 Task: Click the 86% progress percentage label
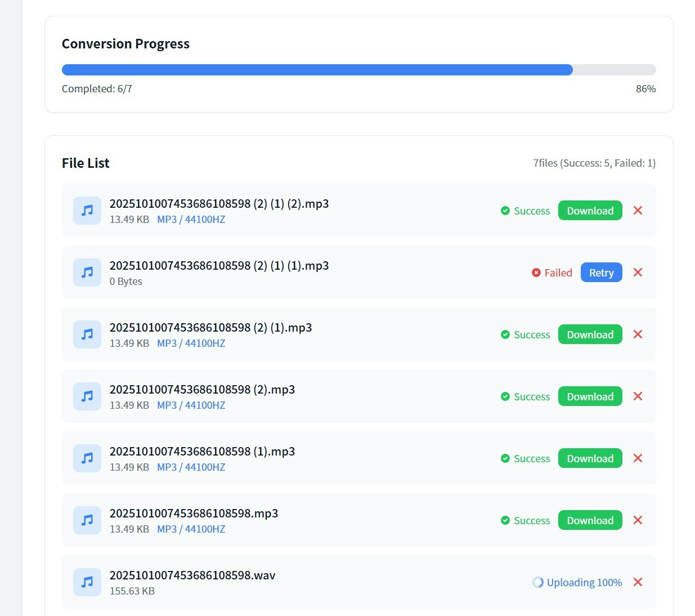tap(645, 88)
